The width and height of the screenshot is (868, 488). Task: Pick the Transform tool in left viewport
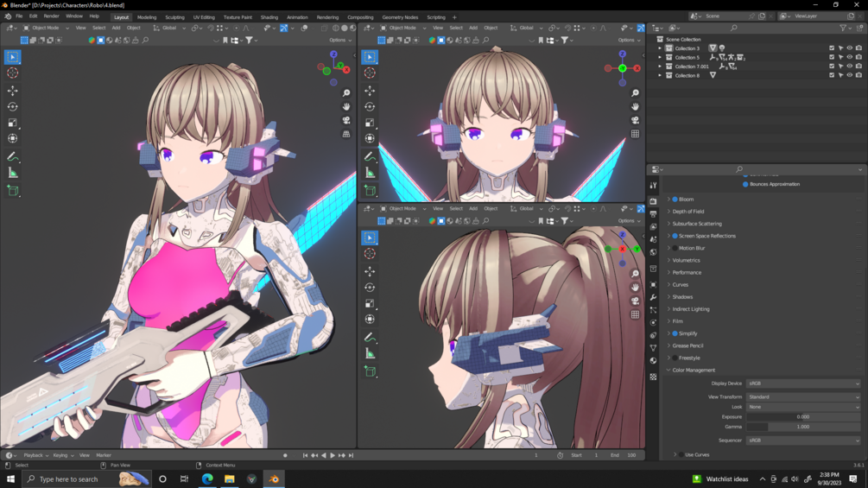(x=12, y=138)
